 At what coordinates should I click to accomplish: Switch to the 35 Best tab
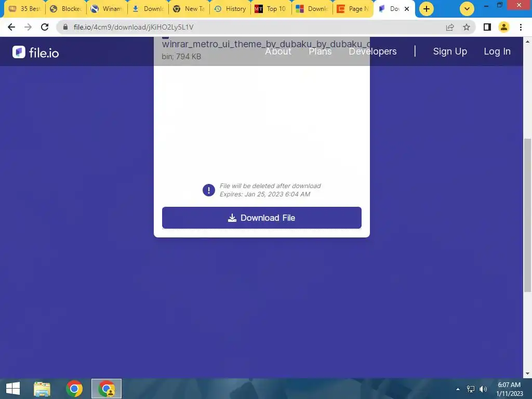tap(25, 9)
